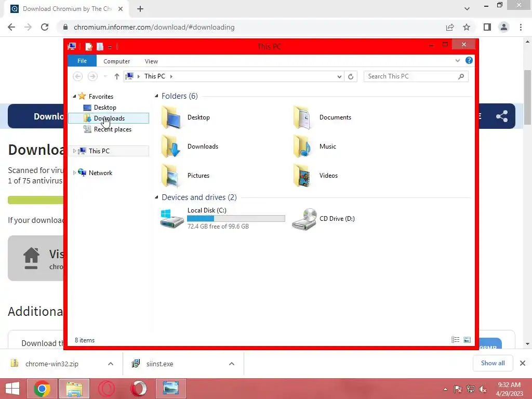Click the webpage vertical scrollbar
532x399 pixels.
(527, 98)
